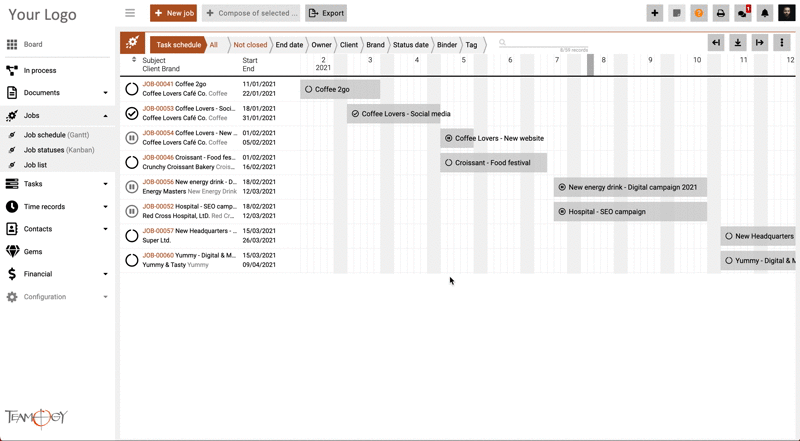This screenshot has height=441, width=800.
Task: Expand the Tasks menu arrow
Action: pyautogui.click(x=106, y=184)
